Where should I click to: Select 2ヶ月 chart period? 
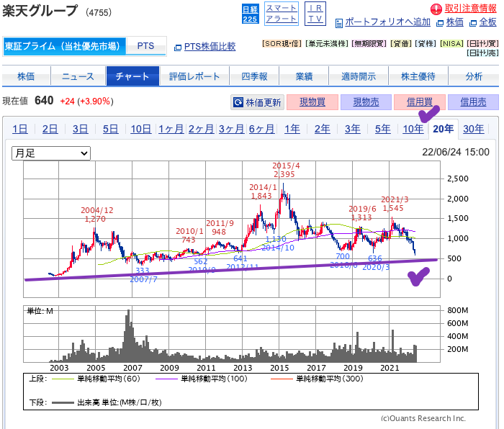pyautogui.click(x=201, y=129)
